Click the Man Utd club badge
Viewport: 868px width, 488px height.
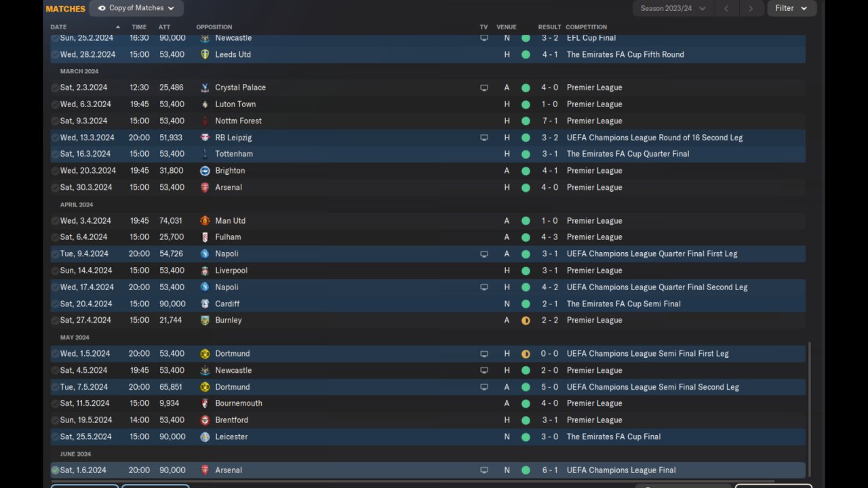pos(205,221)
